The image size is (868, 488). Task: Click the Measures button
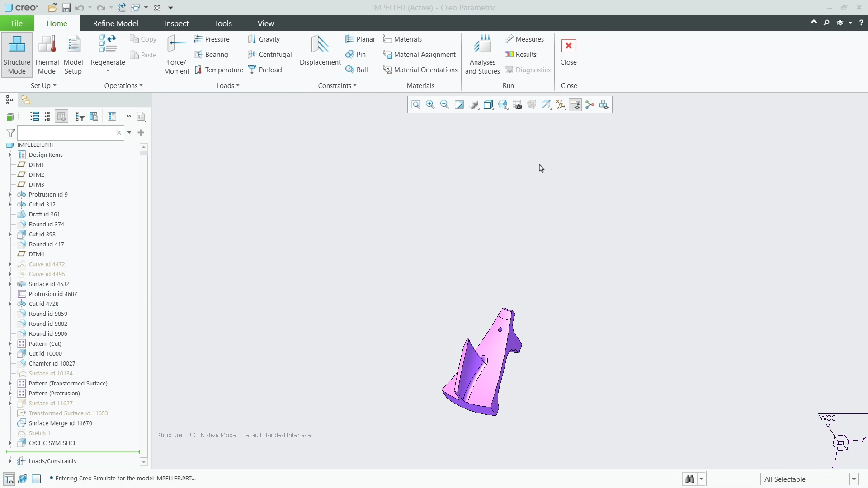click(524, 39)
